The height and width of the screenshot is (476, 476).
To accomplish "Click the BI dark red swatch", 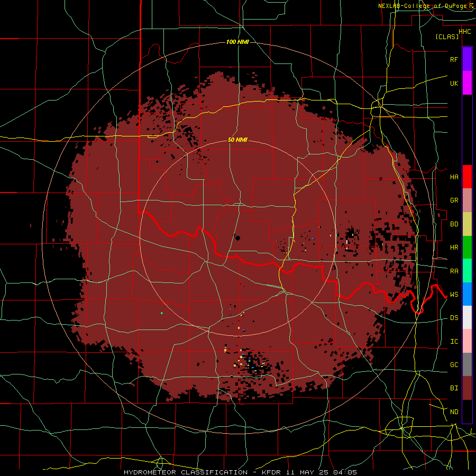I will pyautogui.click(x=467, y=388).
